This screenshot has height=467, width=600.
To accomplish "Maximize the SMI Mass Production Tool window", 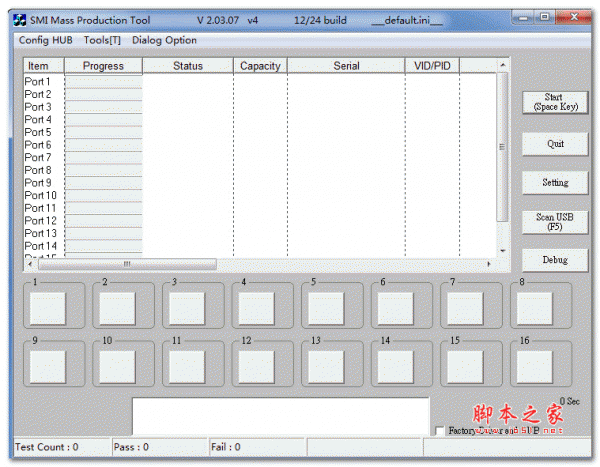I will point(545,17).
